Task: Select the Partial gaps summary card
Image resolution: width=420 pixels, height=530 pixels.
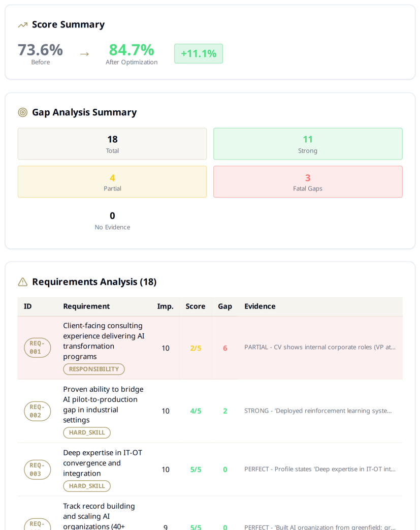Action: point(112,181)
